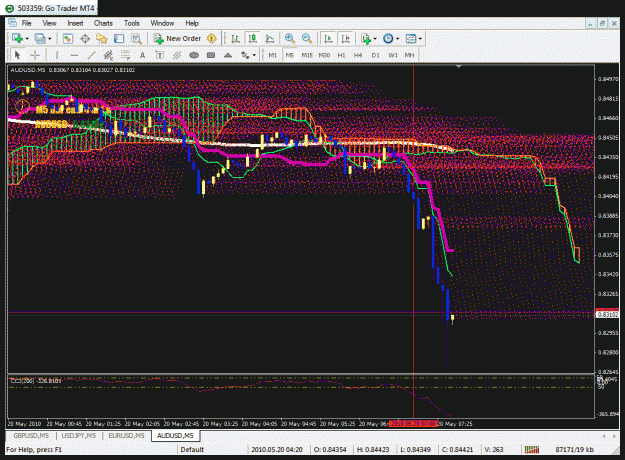
Task: Zoom in on the chart
Action: [289, 39]
